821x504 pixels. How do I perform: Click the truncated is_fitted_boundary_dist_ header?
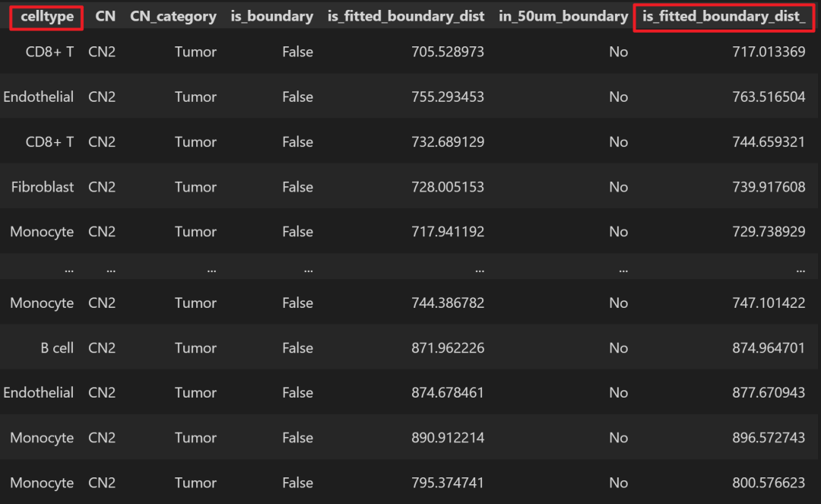(724, 17)
